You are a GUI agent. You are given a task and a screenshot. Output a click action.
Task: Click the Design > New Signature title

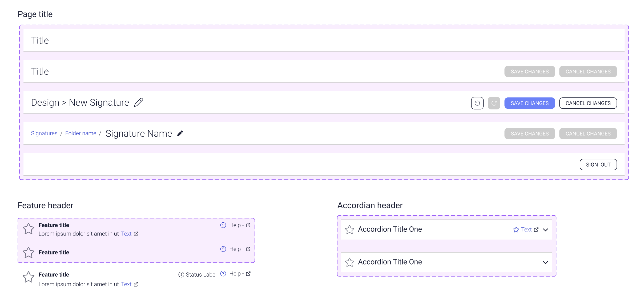(80, 103)
